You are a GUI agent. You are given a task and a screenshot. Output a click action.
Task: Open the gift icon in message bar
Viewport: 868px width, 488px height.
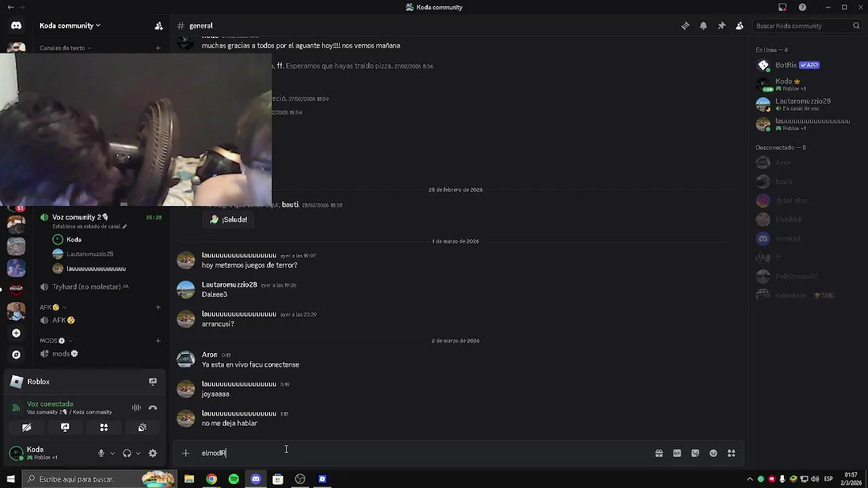click(659, 453)
